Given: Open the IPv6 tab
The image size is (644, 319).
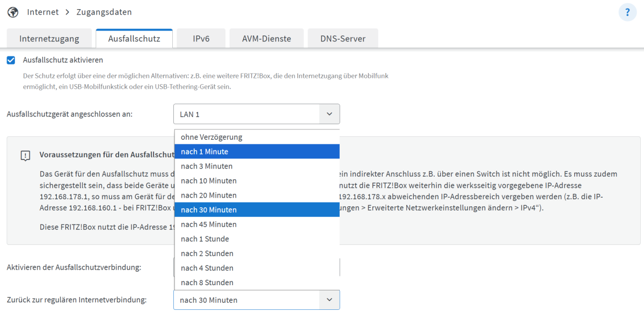Looking at the screenshot, I should (x=201, y=39).
